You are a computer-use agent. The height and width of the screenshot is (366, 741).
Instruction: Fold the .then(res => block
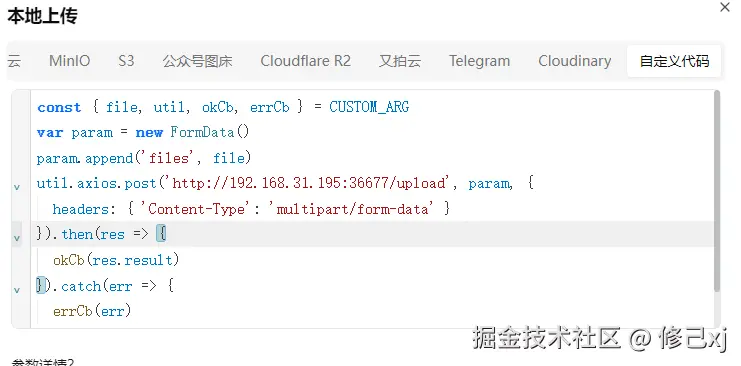(17, 238)
